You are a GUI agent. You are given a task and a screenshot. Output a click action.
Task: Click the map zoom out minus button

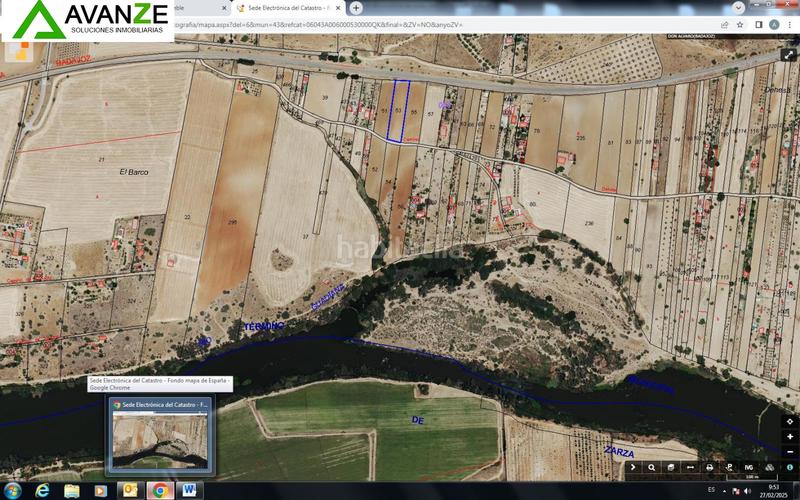pos(790,451)
